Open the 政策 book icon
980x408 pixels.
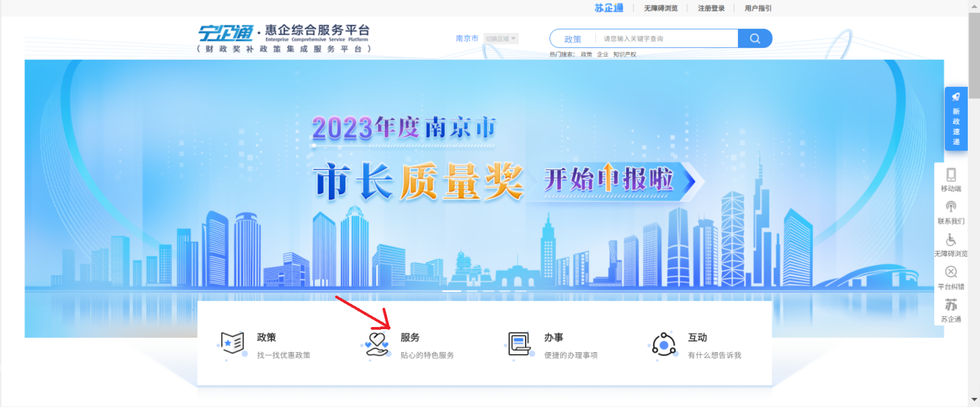pos(231,344)
